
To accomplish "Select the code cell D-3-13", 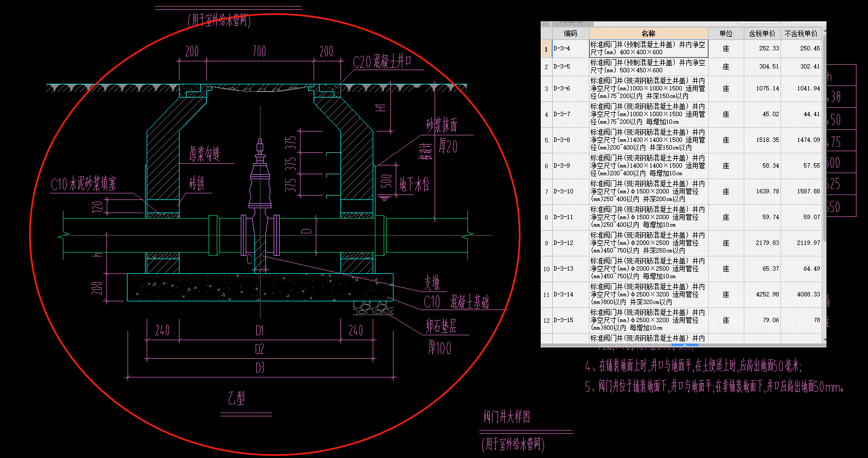I will [x=570, y=269].
